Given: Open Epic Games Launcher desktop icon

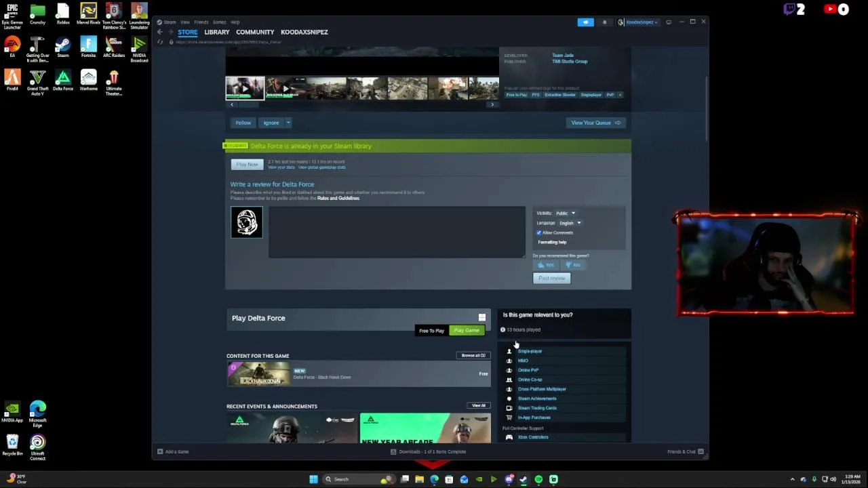Looking at the screenshot, I should point(12,15).
